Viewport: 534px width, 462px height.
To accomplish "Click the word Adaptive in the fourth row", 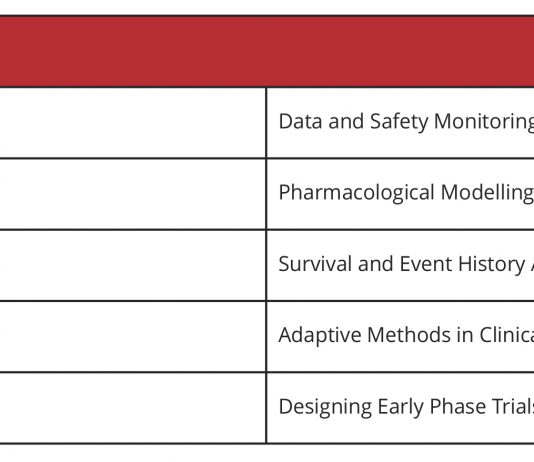I will (320, 335).
